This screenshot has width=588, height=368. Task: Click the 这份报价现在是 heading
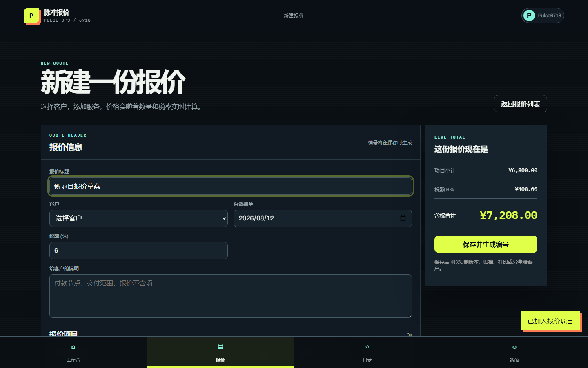tap(461, 149)
